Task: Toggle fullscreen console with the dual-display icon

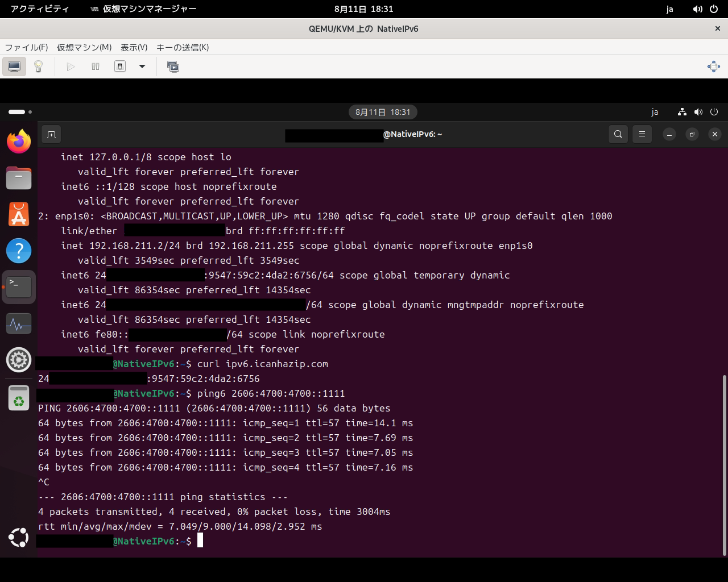Action: (x=173, y=66)
